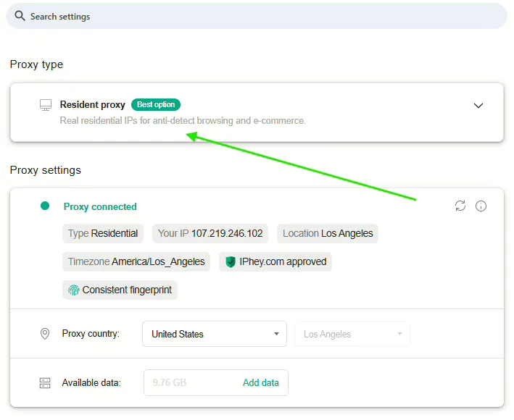514x420 pixels.
Task: Select the Resident proxy title
Action: click(x=93, y=105)
